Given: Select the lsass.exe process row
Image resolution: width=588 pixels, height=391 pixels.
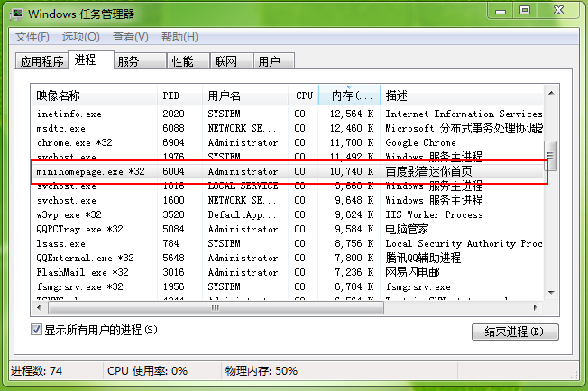Looking at the screenshot, I should tap(288, 243).
